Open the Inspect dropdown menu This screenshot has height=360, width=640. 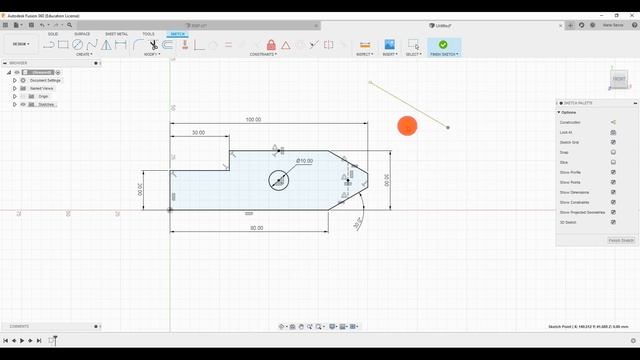pos(364,54)
